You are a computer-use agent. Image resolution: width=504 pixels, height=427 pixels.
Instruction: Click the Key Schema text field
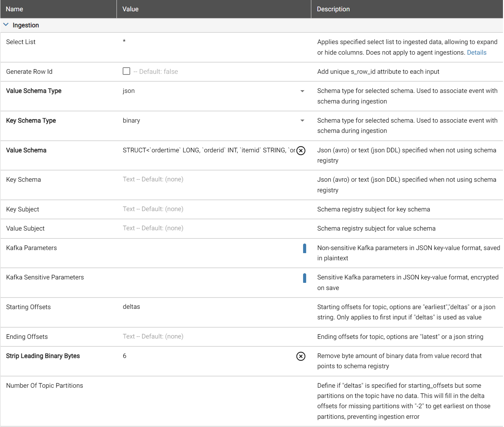(x=214, y=179)
